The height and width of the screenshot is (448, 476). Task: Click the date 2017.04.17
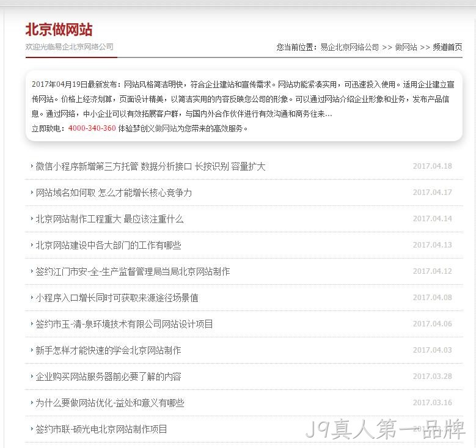[432, 193]
